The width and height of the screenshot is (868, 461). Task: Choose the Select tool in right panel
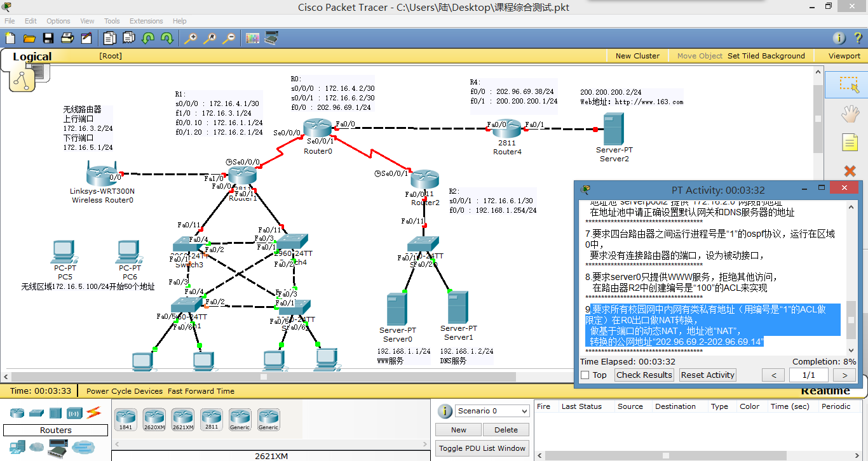point(850,84)
